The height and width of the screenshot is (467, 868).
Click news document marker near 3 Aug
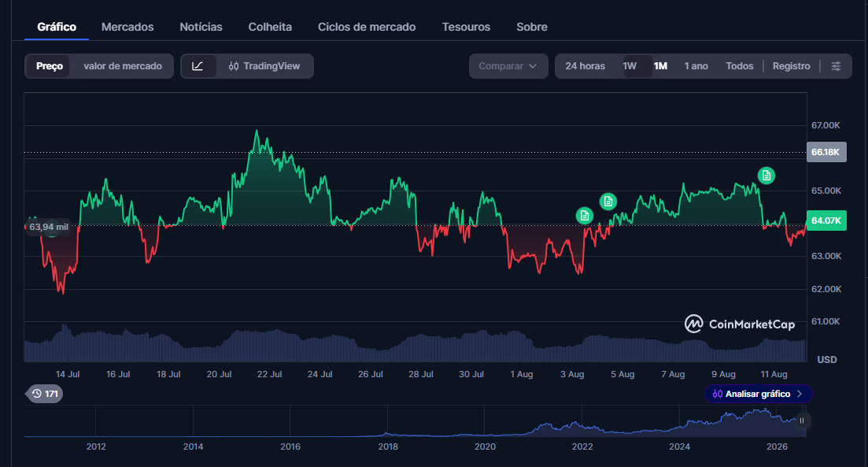(585, 216)
